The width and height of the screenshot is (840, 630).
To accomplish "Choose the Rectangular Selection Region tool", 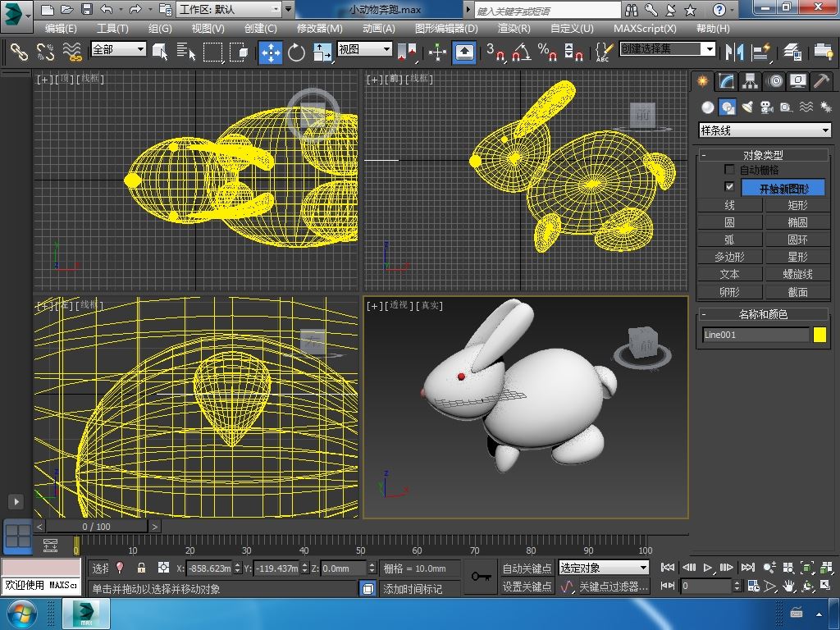I will (212, 52).
